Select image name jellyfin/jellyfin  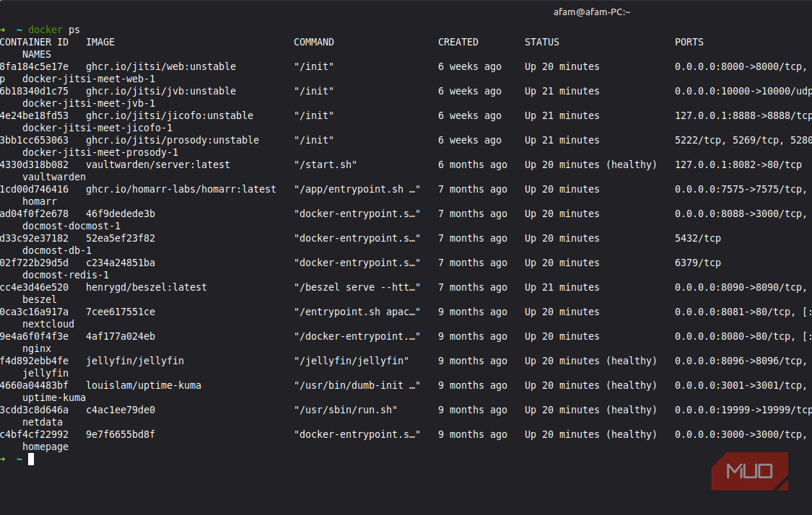[135, 361]
